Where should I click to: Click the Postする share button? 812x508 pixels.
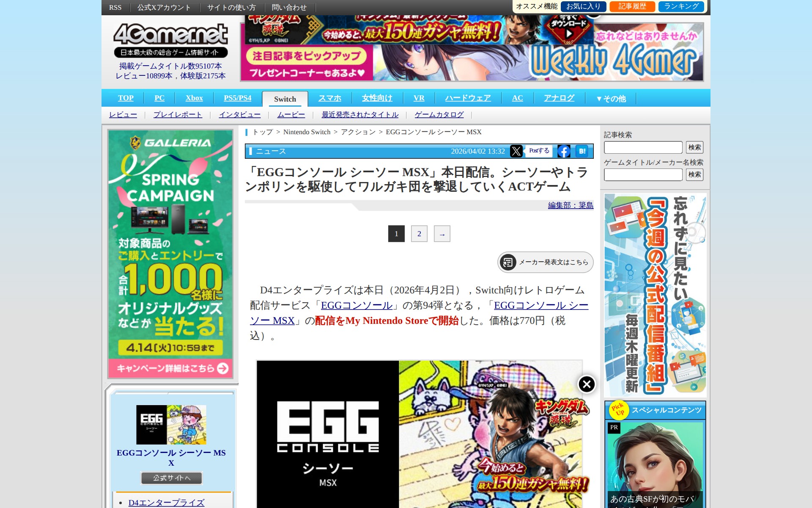point(539,151)
